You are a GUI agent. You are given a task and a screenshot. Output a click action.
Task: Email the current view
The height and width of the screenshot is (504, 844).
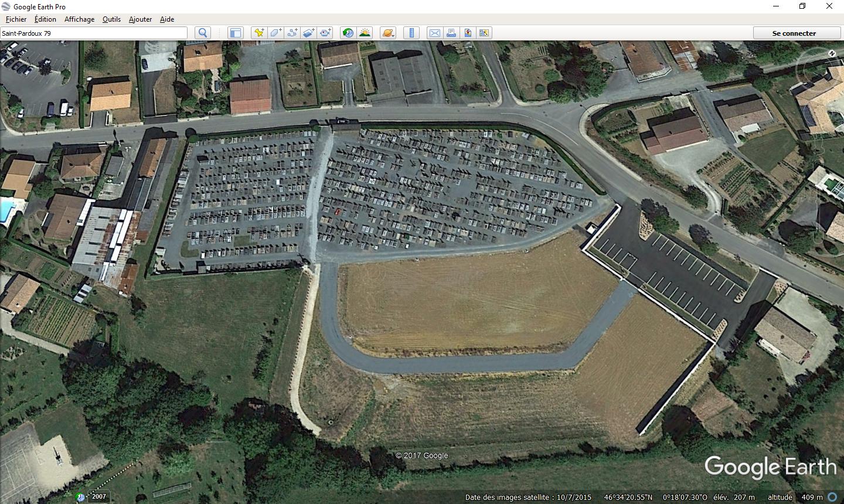tap(435, 33)
